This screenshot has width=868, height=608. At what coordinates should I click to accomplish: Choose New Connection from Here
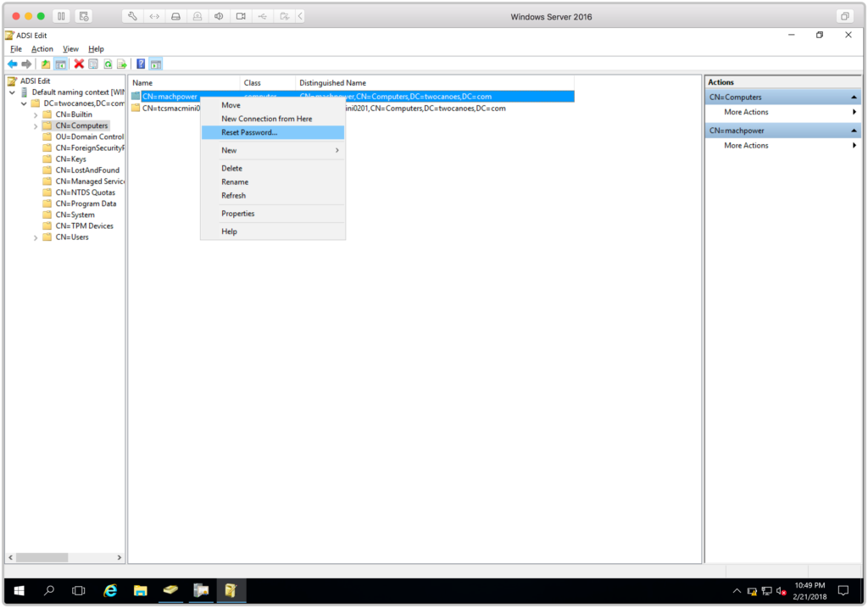pyautogui.click(x=273, y=119)
